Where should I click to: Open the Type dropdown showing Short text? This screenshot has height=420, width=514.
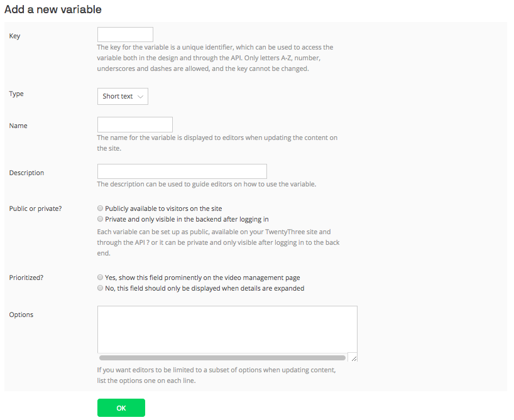(123, 96)
